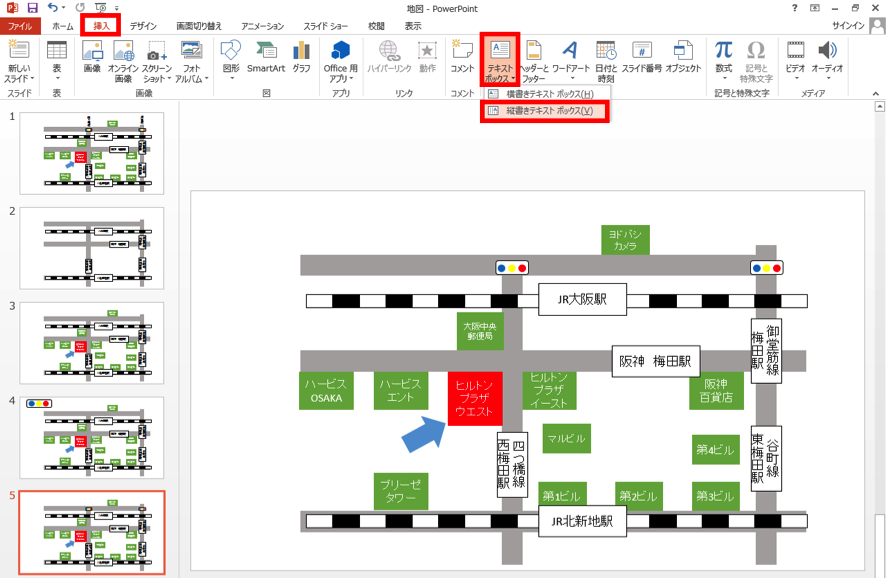
Task: Choose 横書きテキストボックス menu entry
Action: (x=545, y=94)
